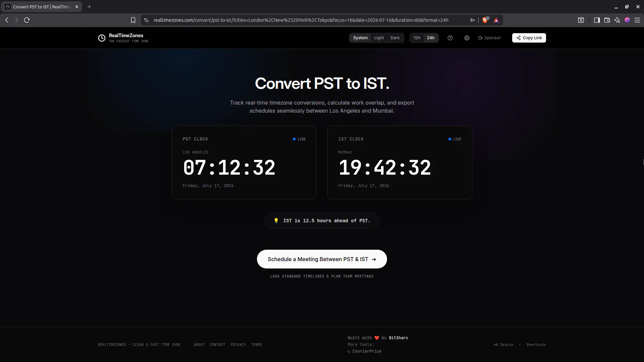Open a new tab with plus icon
Screen dimensions: 644x362
pos(89,7)
